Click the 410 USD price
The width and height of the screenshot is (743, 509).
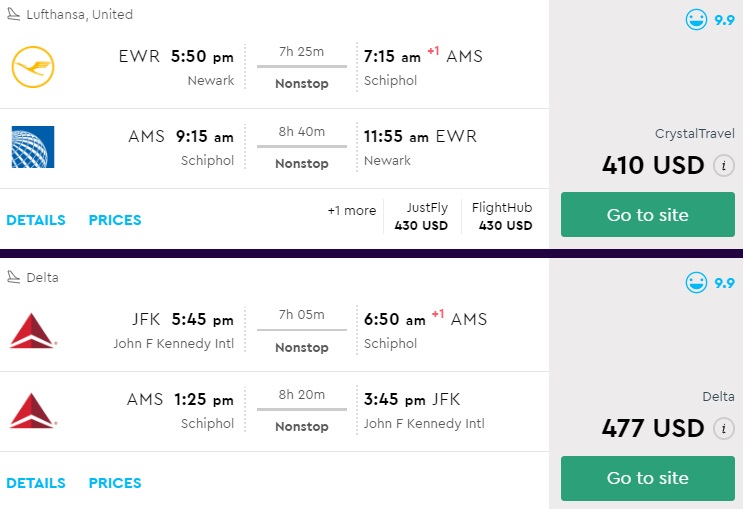pyautogui.click(x=653, y=165)
